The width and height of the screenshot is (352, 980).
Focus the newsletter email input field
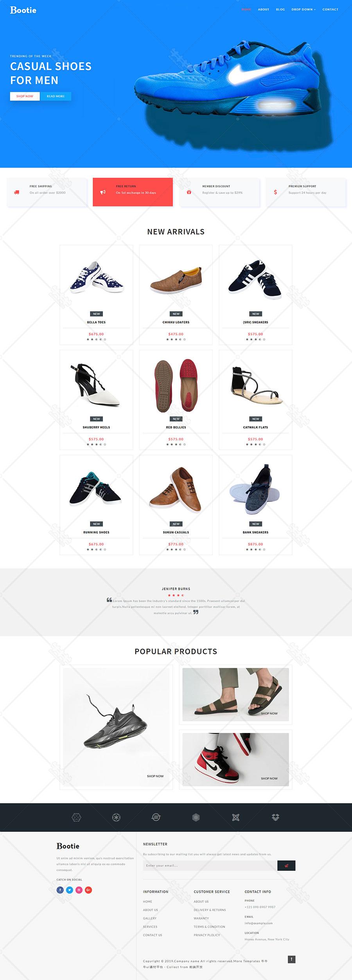[210, 865]
